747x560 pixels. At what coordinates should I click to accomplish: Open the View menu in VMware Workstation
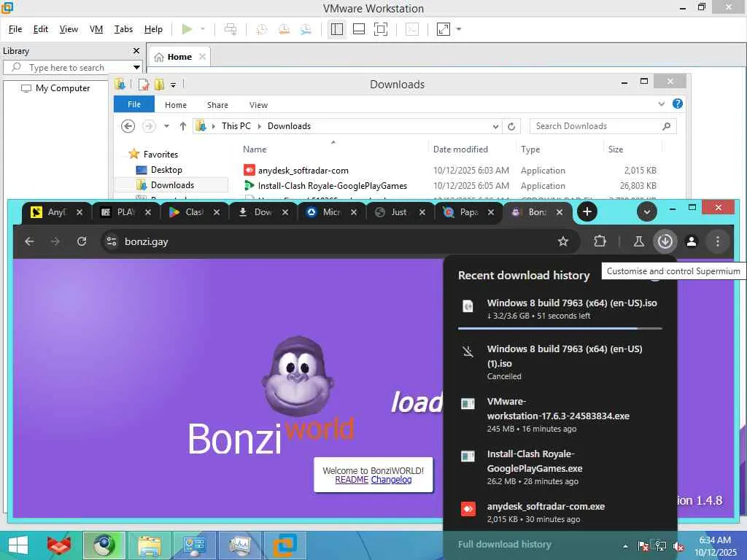click(x=69, y=29)
